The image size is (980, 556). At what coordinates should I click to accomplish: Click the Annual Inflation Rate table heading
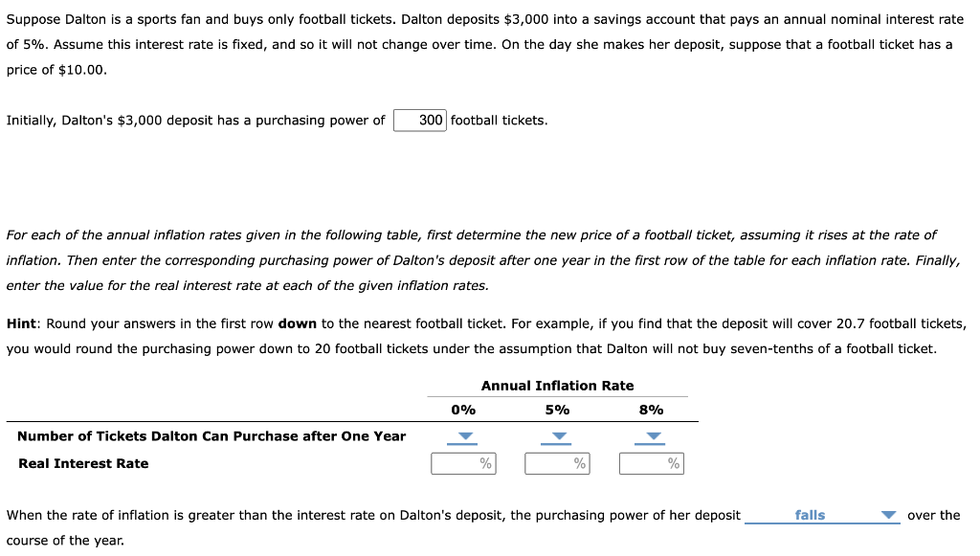click(x=558, y=386)
